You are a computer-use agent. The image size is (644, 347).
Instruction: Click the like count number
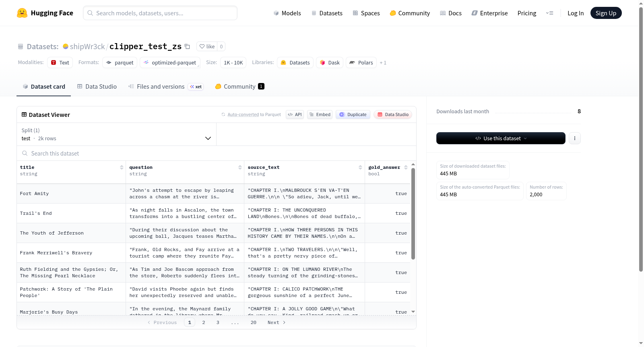click(x=221, y=46)
